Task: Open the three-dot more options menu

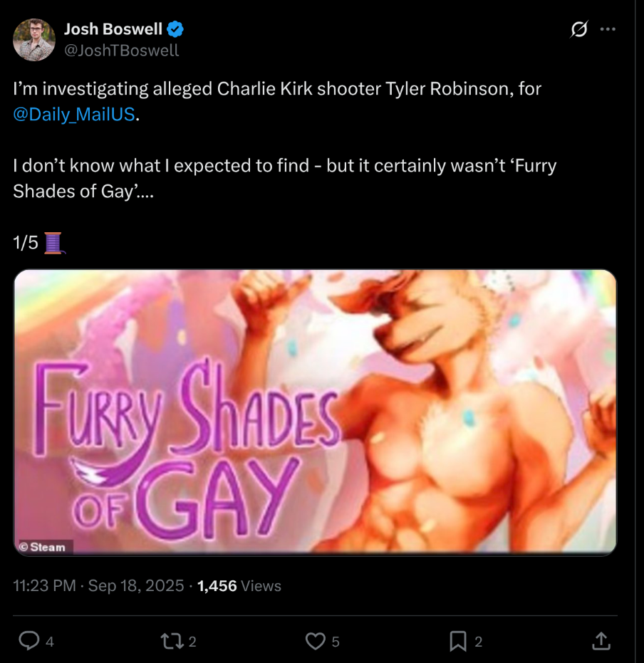Action: coord(608,29)
